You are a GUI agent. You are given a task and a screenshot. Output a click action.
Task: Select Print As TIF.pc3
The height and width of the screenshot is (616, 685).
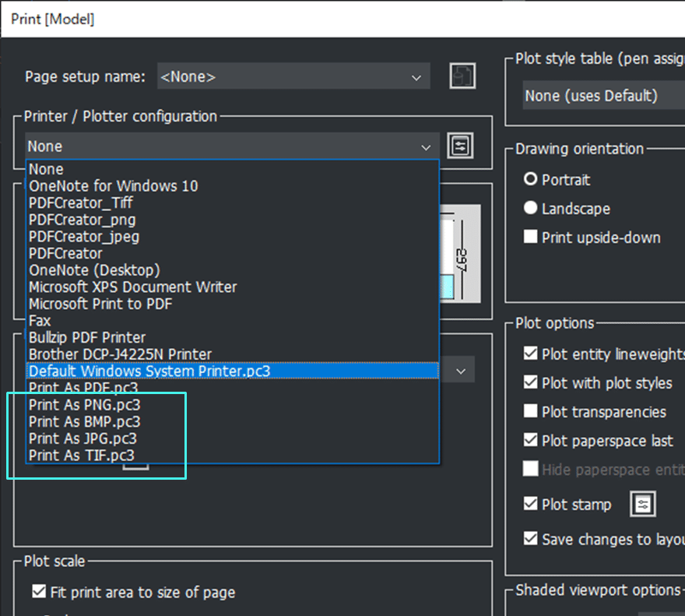point(233,455)
